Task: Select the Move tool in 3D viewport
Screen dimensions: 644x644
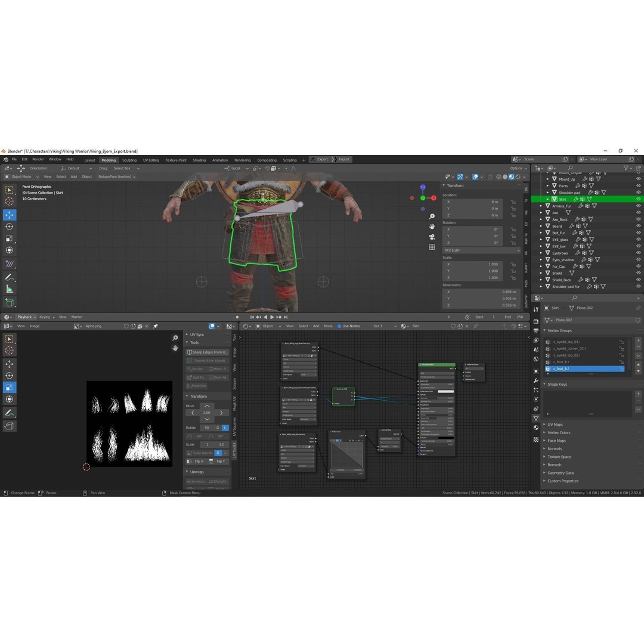Action: pos(10,215)
